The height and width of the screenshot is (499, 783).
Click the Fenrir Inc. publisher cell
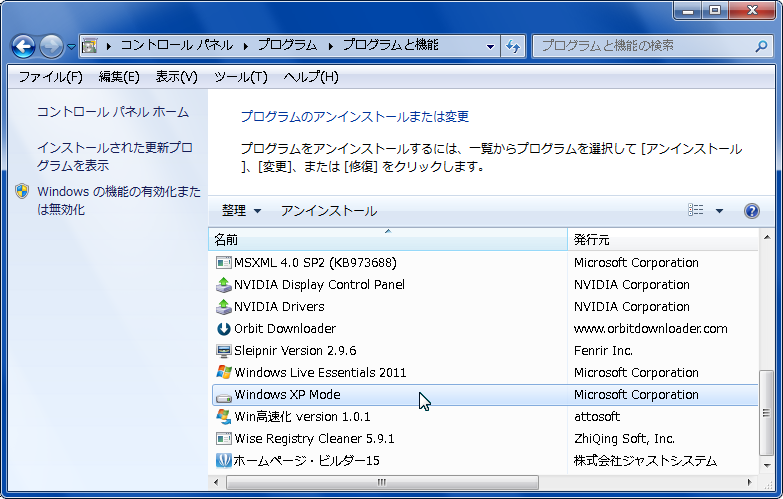coord(603,351)
